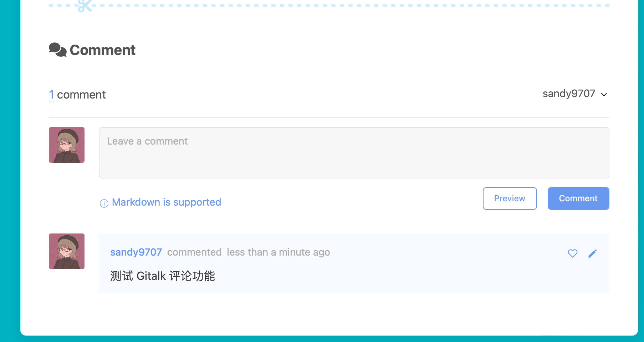Click the sandy9707 username link in the comment
The image size is (644, 342).
click(136, 252)
